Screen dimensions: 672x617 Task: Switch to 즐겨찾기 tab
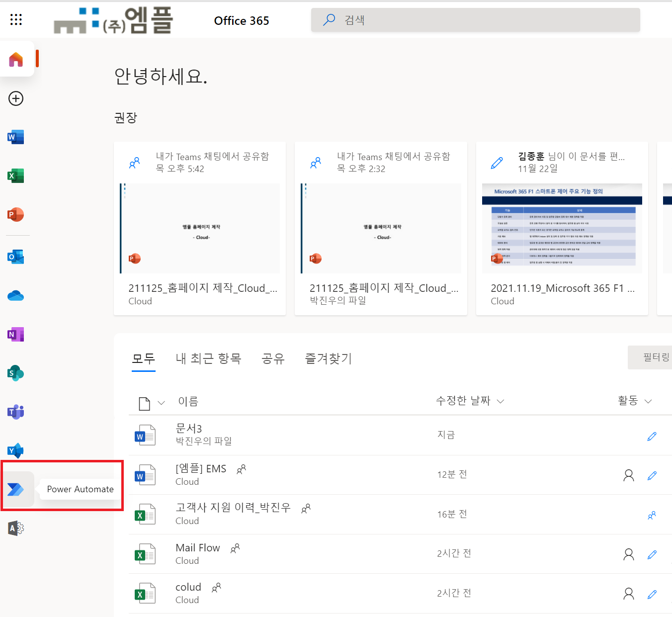[x=329, y=358]
